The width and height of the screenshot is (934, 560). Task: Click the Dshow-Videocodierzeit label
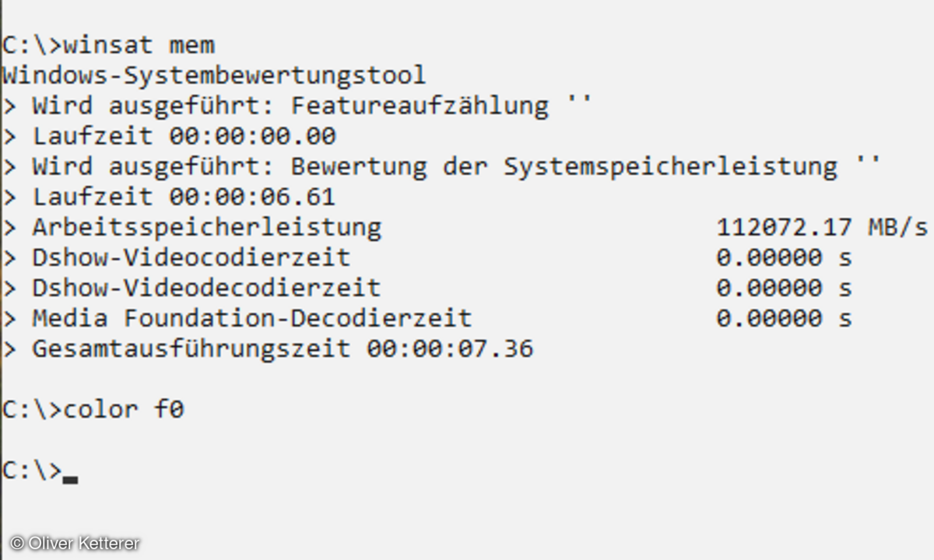(x=191, y=257)
